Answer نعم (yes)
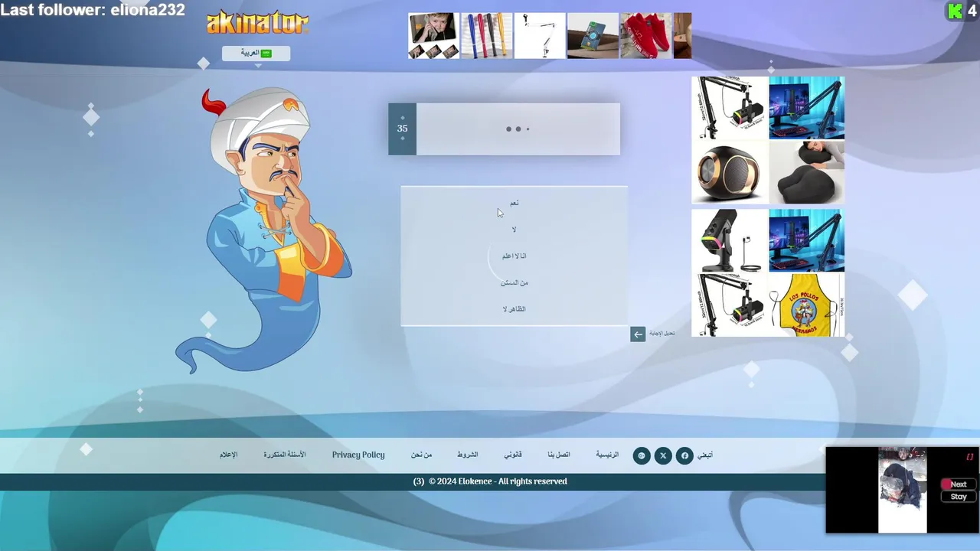This screenshot has width=980, height=551. 514,203
